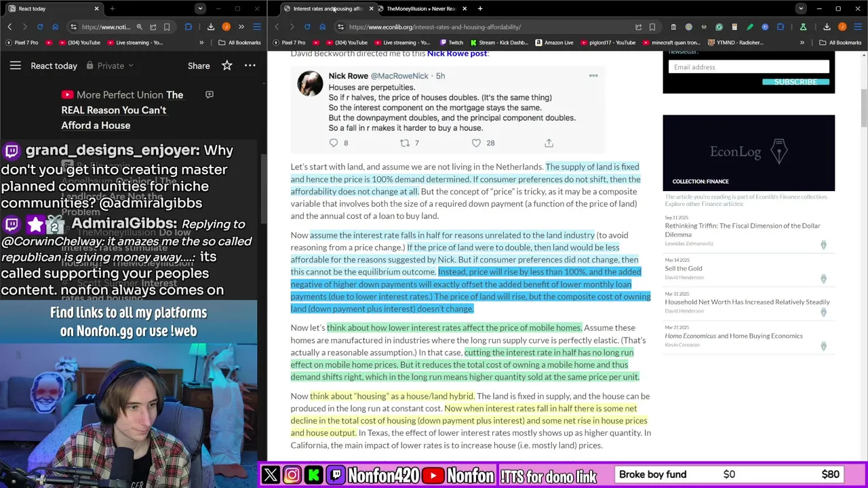The height and width of the screenshot is (488, 868).
Task: Open Homo Economicus and Home Buying article
Action: (734, 336)
